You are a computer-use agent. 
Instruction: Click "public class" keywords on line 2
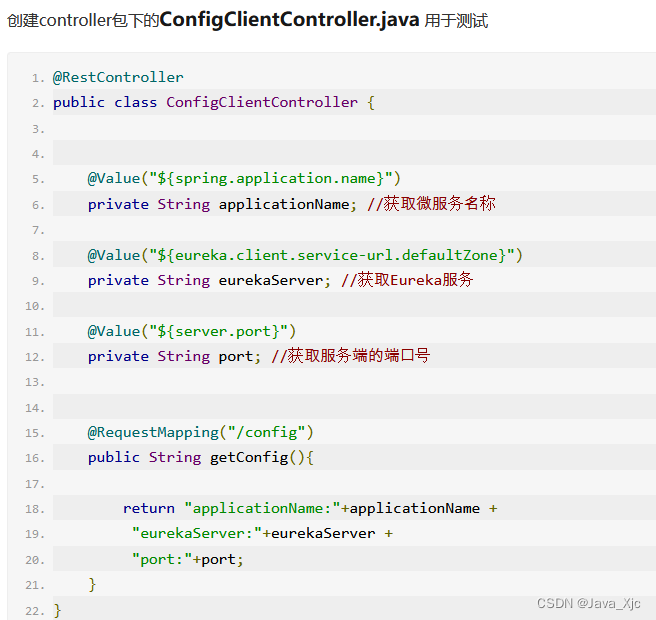tap(105, 102)
